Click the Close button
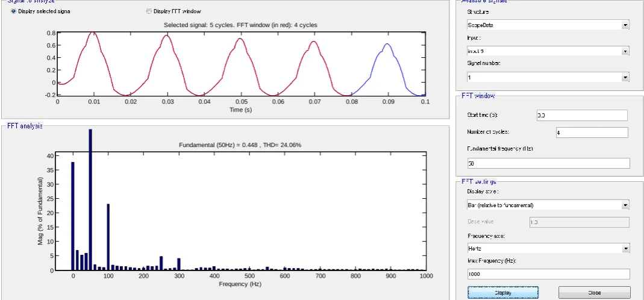 tap(595, 293)
